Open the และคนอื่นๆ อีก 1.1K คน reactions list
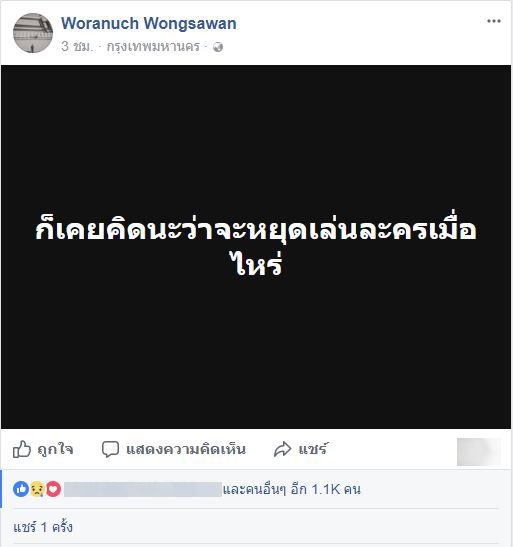 coord(292,489)
